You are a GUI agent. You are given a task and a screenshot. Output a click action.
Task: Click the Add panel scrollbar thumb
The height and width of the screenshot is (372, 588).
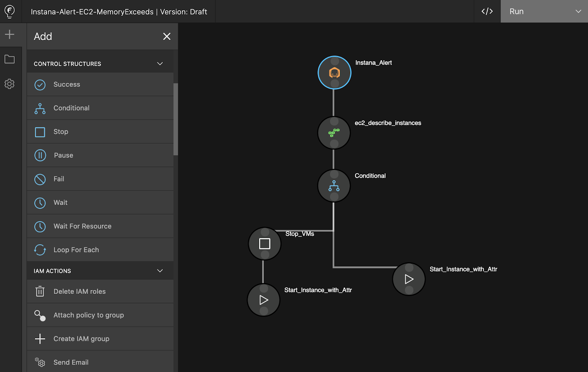tap(176, 119)
